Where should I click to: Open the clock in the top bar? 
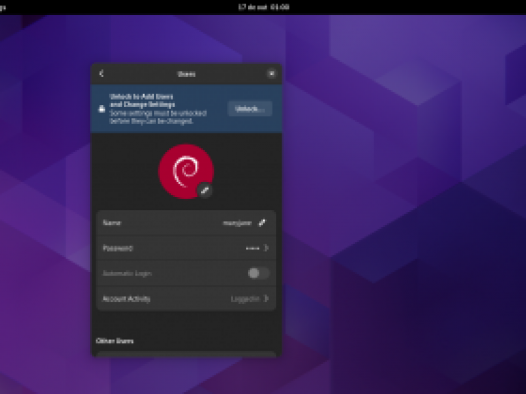(x=264, y=7)
